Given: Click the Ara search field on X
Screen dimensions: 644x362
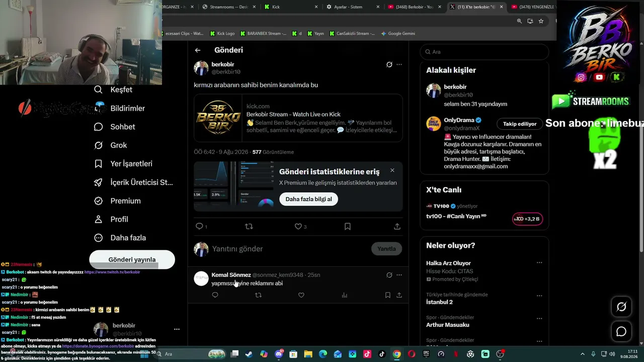Looking at the screenshot, I should pos(484,52).
